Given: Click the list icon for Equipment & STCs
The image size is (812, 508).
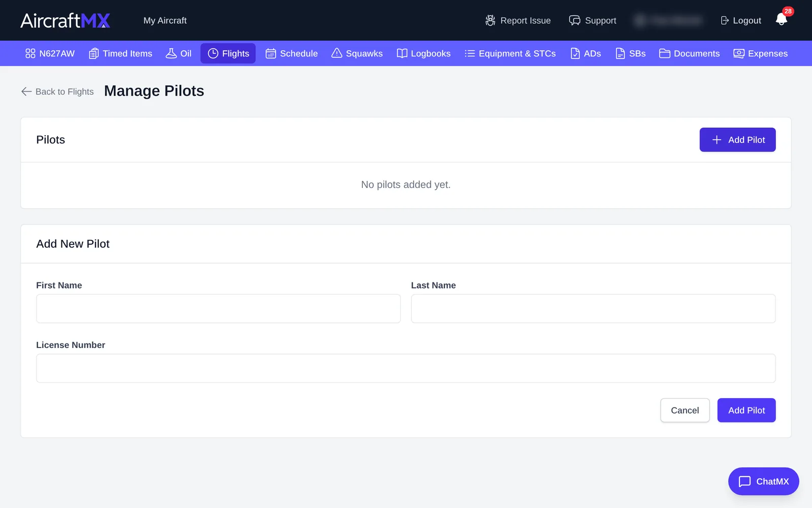Looking at the screenshot, I should (470, 53).
